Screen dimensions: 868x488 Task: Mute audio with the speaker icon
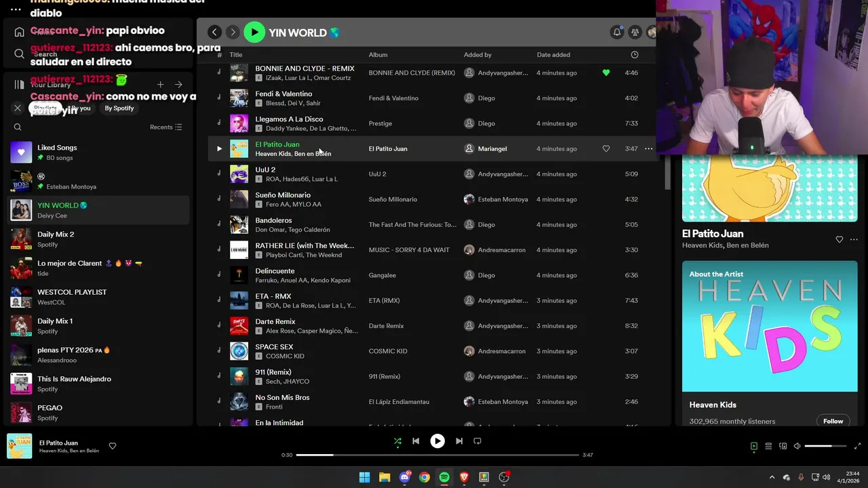[x=797, y=446]
